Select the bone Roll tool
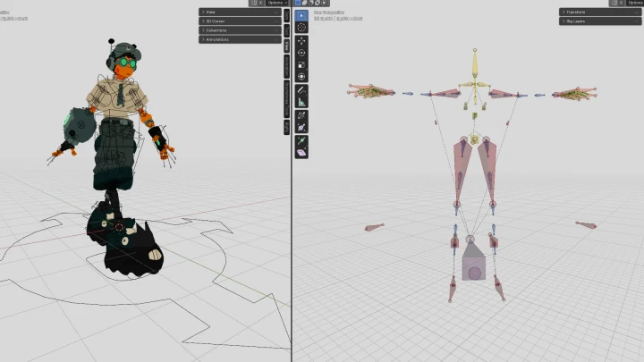 [x=301, y=115]
